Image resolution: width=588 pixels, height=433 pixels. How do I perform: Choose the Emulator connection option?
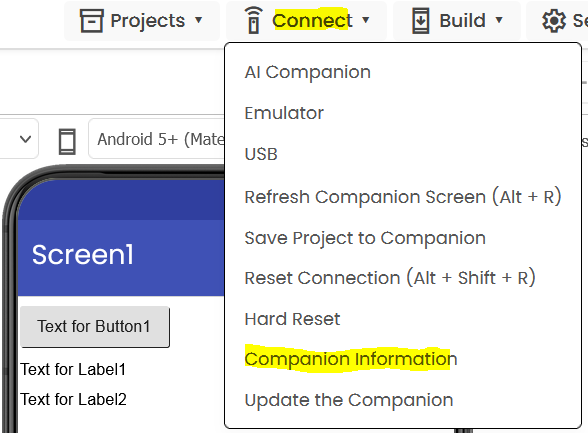(x=284, y=113)
